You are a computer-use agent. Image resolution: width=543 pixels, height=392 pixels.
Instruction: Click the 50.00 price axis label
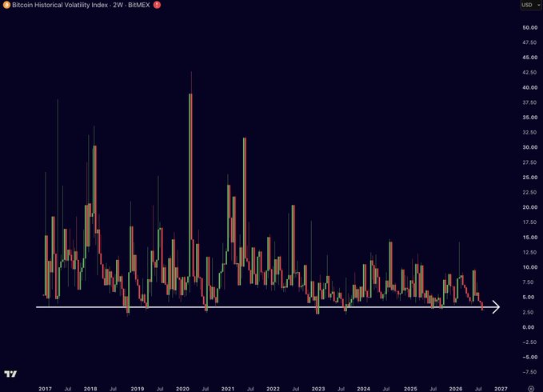pos(530,27)
